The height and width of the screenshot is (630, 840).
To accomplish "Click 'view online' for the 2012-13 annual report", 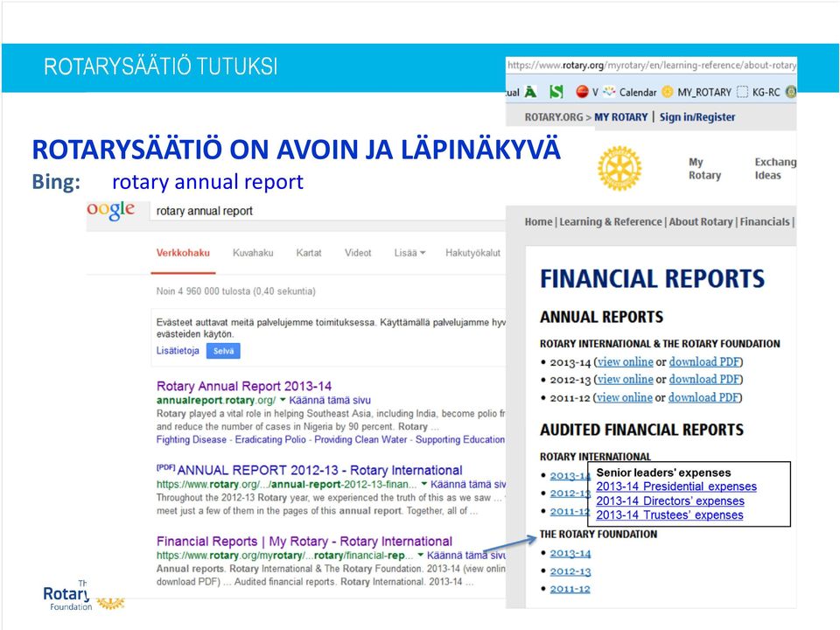I will (625, 380).
